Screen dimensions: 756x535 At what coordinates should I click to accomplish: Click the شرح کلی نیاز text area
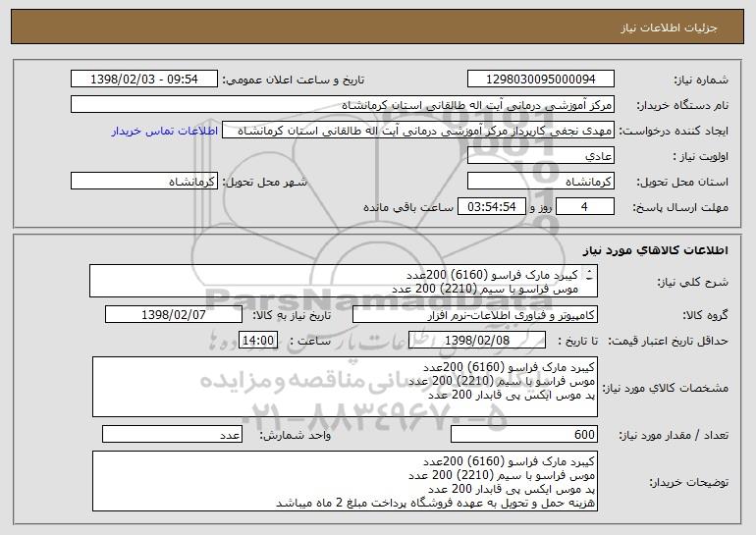tap(344, 281)
